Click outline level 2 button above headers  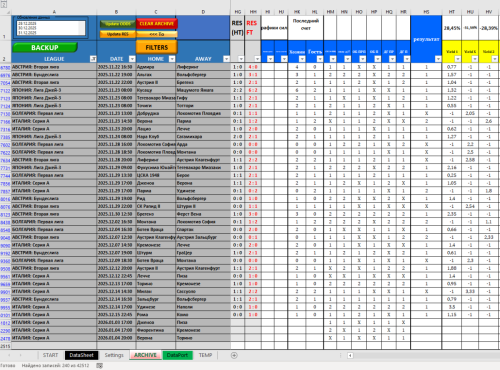click(4, 5)
